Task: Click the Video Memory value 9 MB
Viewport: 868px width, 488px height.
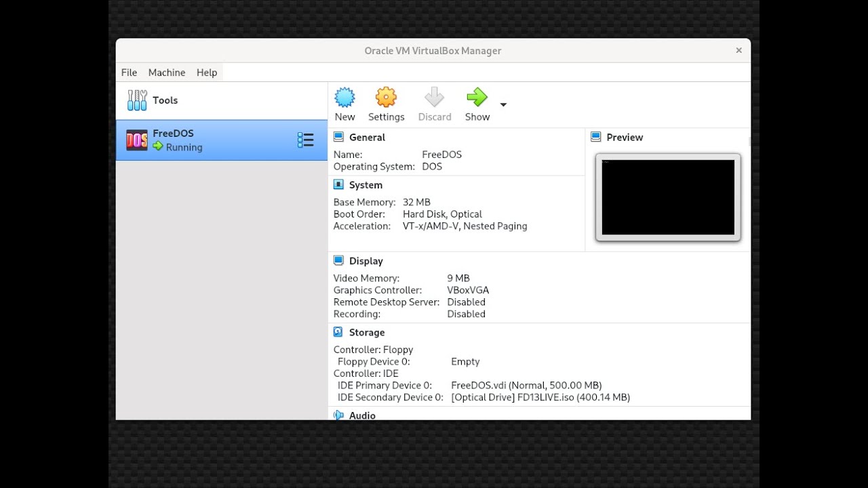Action: tap(458, 278)
